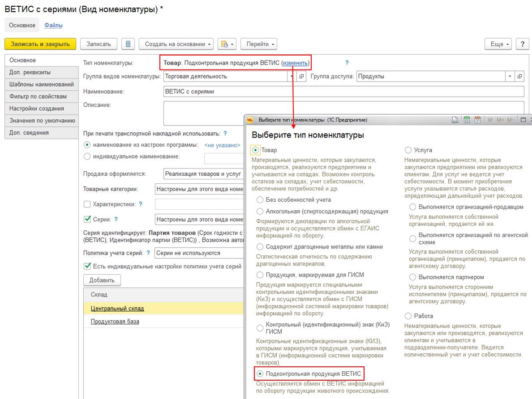Select radio индивидуальное наименование
Screen dimensions: 532x399
point(87,156)
